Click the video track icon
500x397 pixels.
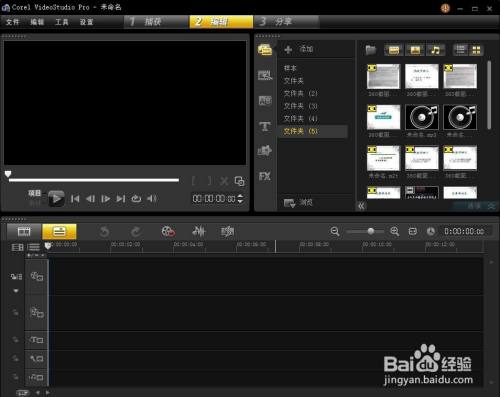(x=37, y=276)
